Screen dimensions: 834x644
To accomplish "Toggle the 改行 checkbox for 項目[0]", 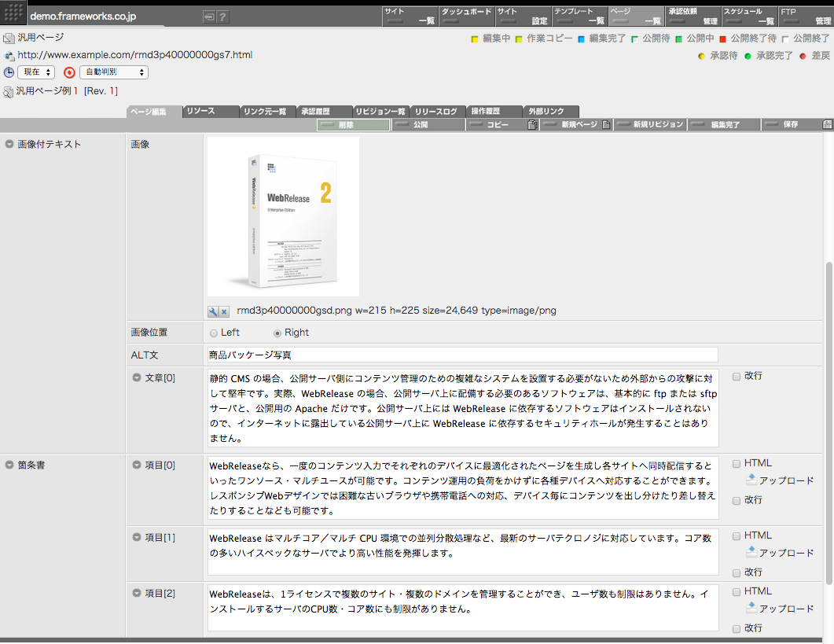I will (x=737, y=500).
